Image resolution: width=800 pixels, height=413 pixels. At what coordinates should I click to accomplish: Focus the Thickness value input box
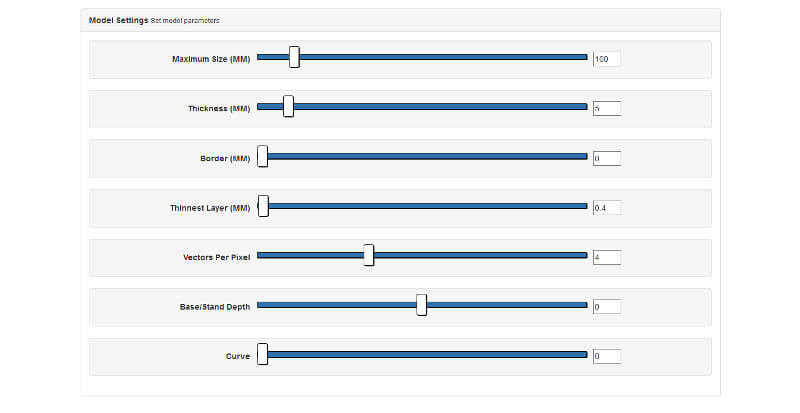(606, 108)
